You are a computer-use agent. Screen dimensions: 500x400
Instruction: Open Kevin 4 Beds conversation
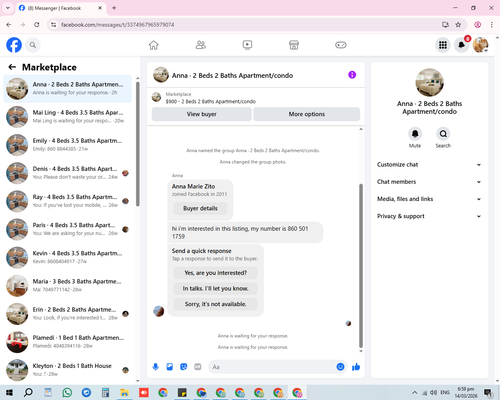coord(67,257)
